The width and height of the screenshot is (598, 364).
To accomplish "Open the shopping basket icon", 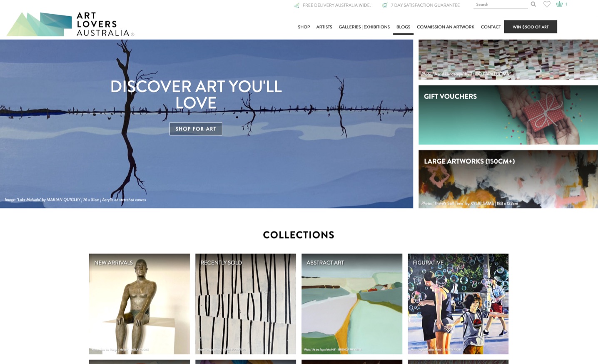I will pyautogui.click(x=559, y=4).
